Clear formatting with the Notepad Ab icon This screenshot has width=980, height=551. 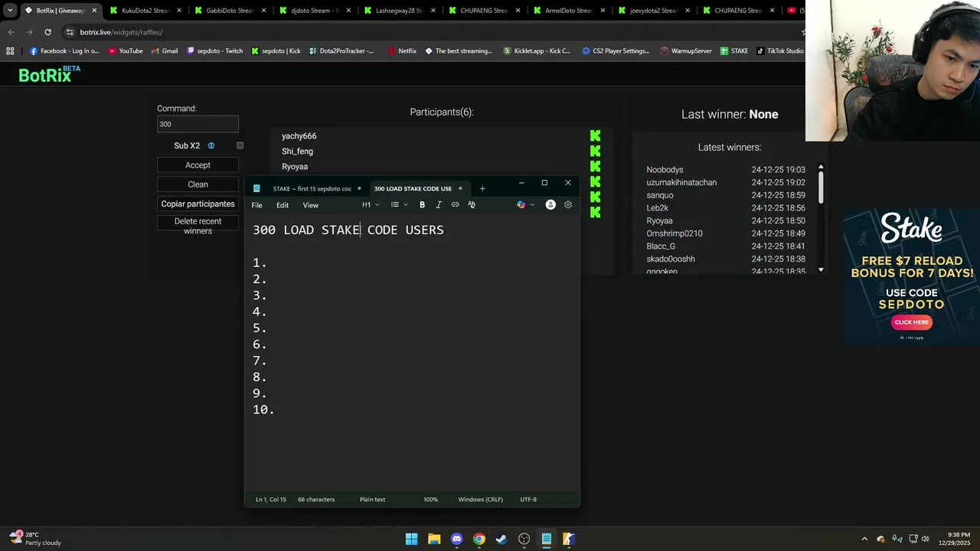(472, 205)
